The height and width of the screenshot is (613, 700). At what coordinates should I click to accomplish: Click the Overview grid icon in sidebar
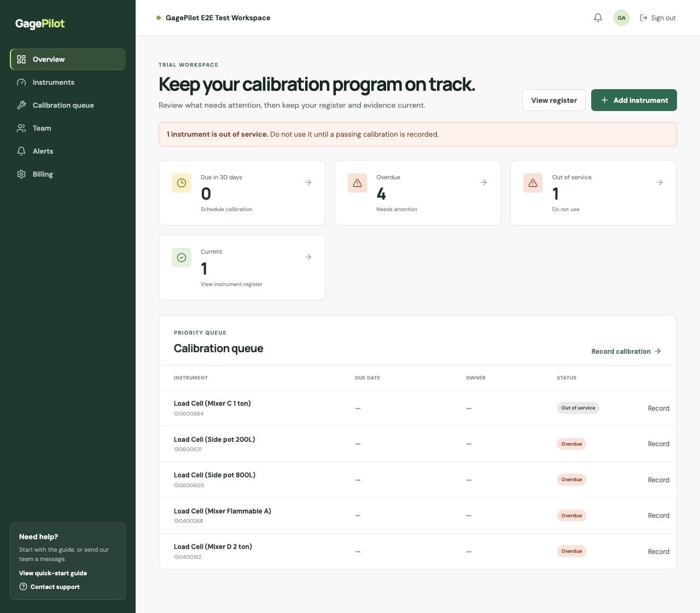(21, 59)
